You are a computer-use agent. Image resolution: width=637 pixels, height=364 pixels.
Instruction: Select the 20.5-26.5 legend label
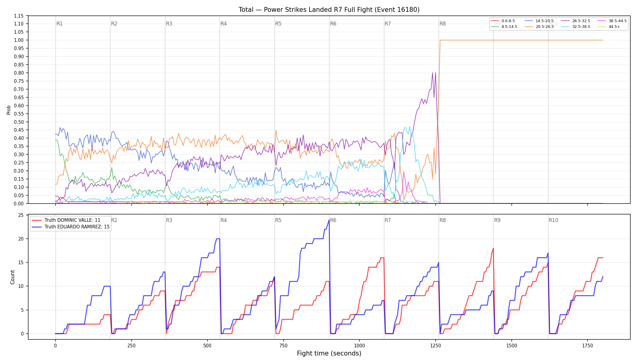pos(544,27)
